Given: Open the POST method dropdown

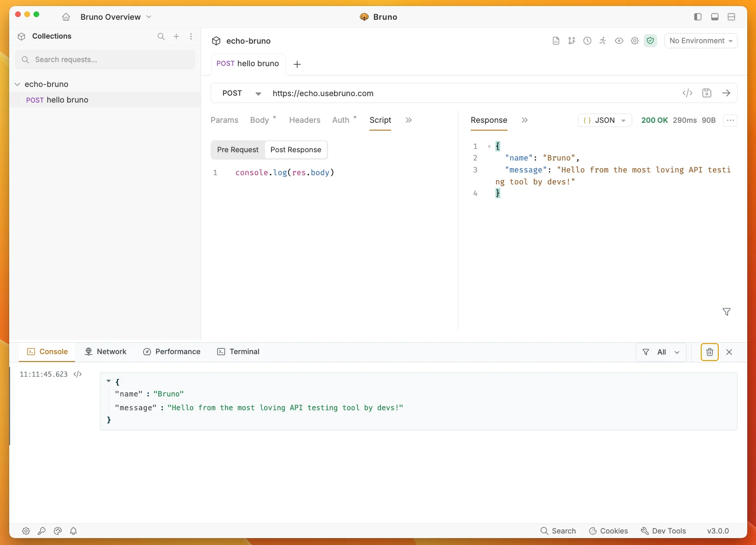Looking at the screenshot, I should 241,93.
